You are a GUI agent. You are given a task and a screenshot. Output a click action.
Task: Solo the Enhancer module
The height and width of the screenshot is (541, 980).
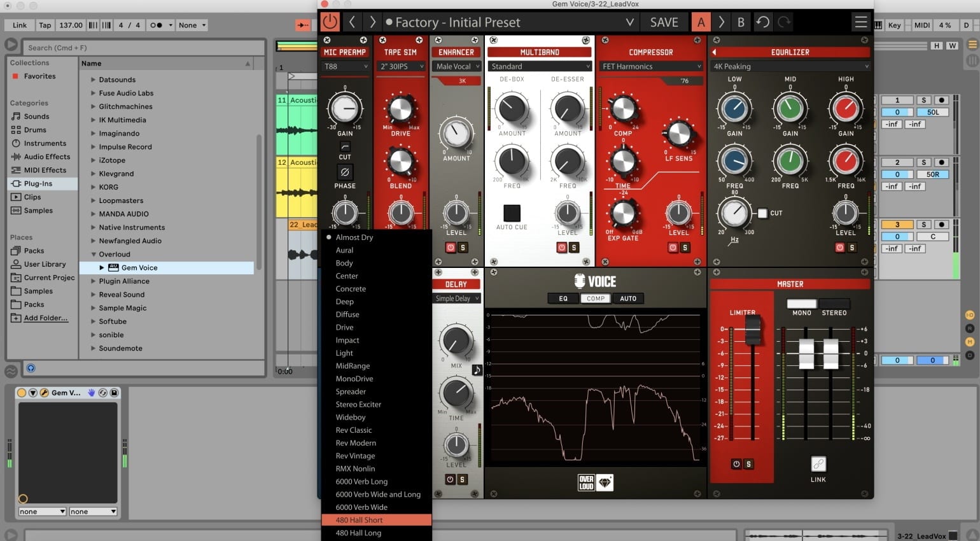point(463,248)
